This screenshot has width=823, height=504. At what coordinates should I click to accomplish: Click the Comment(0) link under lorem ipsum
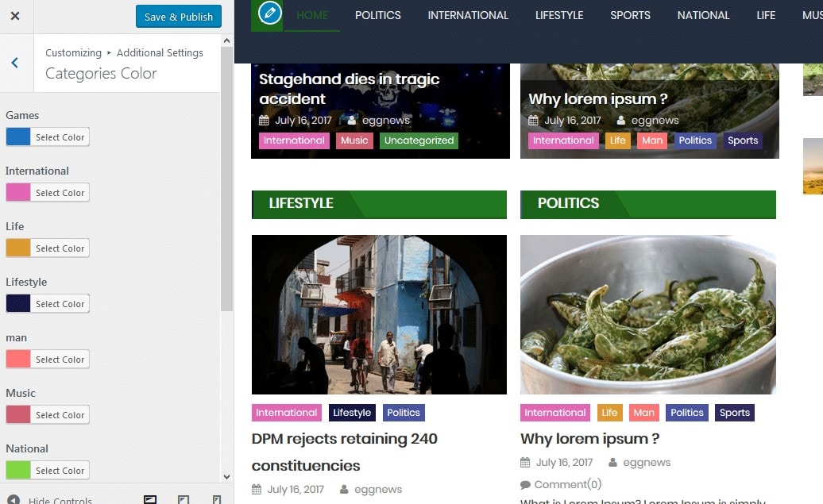pyautogui.click(x=567, y=484)
